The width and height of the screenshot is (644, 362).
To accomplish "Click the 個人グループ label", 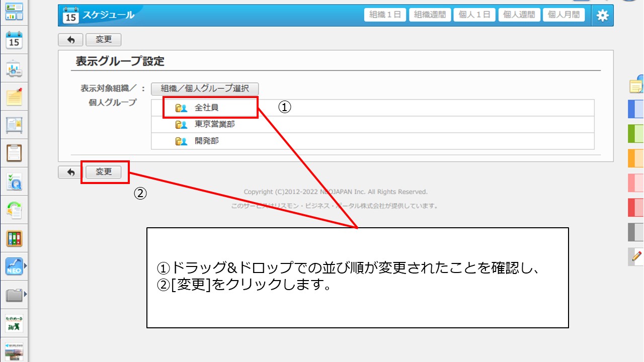I will point(113,102).
